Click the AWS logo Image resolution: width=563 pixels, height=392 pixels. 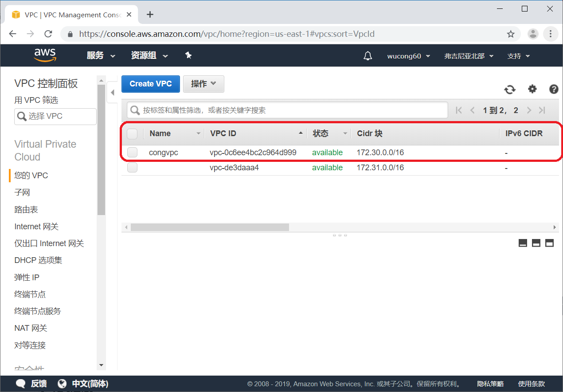(44, 55)
